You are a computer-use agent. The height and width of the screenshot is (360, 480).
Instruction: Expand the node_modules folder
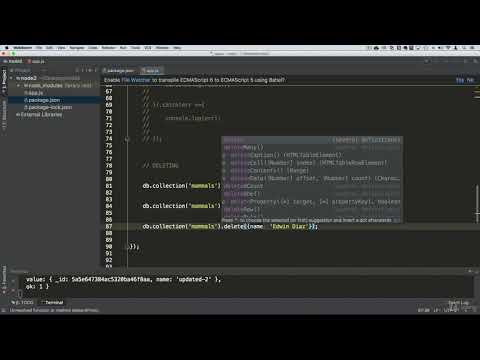pos(19,86)
